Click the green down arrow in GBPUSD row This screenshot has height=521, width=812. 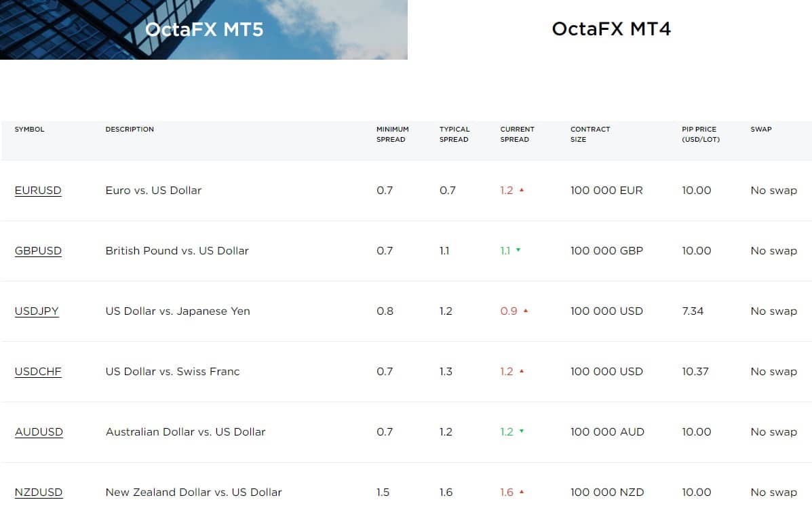click(x=518, y=250)
